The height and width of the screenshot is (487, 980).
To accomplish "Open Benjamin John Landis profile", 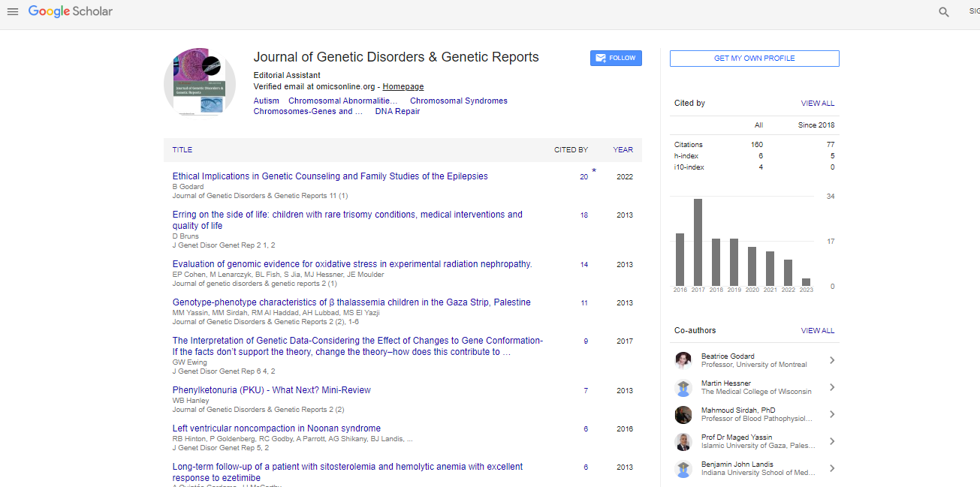I will tap(737, 464).
